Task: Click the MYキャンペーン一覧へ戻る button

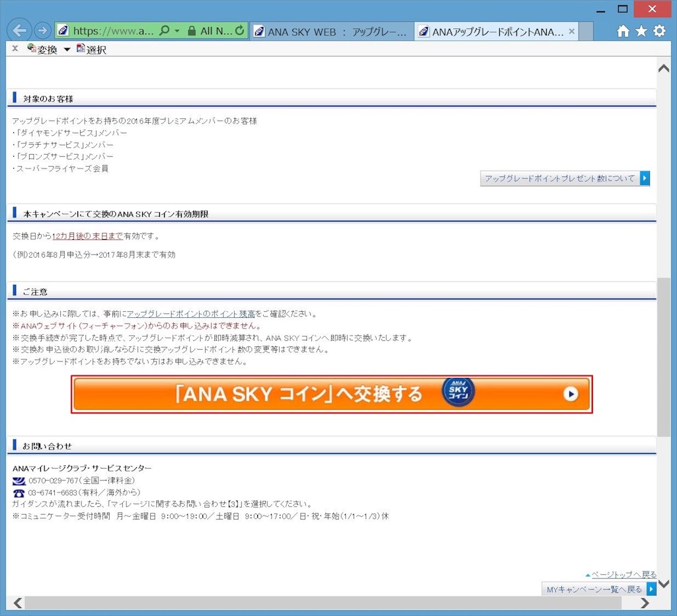Action: [599, 590]
